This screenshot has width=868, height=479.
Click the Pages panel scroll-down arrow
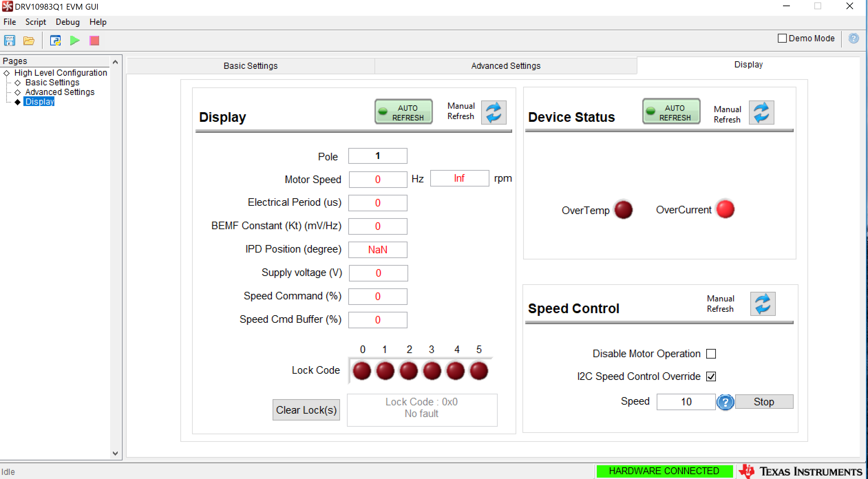pos(116,454)
